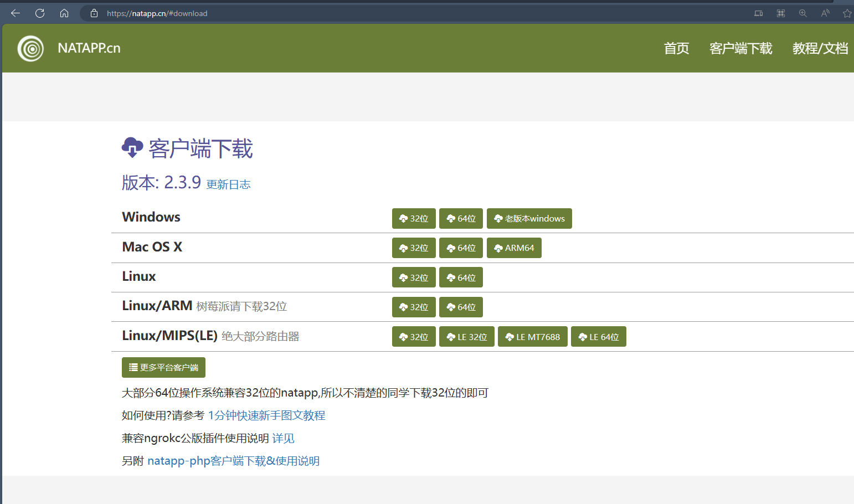
Task: Click the NATAPP.cn site title
Action: [89, 48]
